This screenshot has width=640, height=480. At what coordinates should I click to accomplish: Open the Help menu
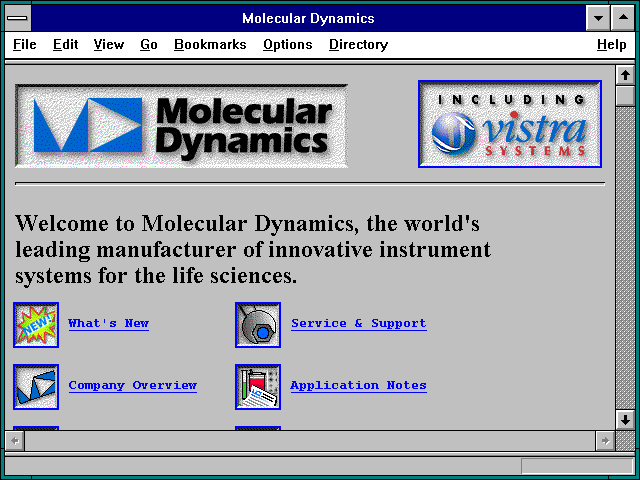[x=611, y=44]
